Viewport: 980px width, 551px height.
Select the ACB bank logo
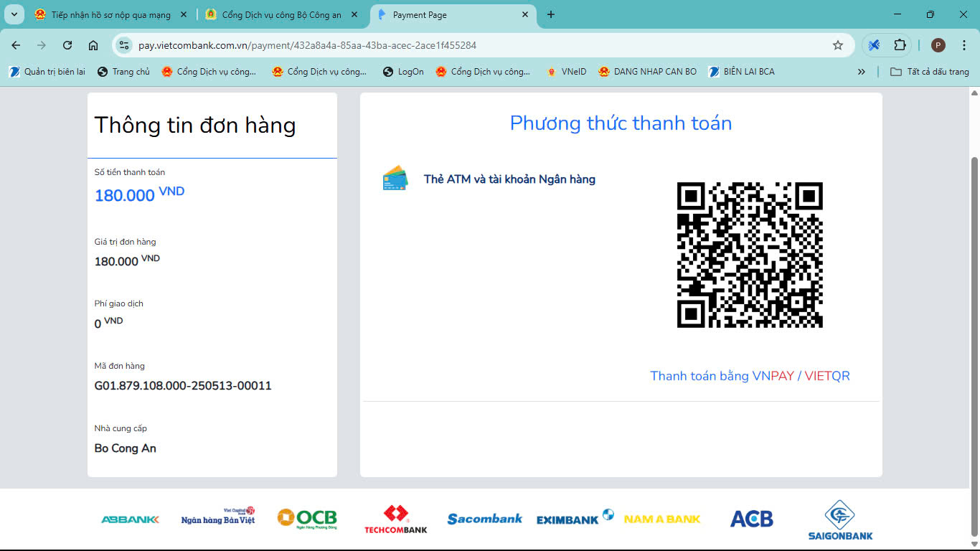751,519
